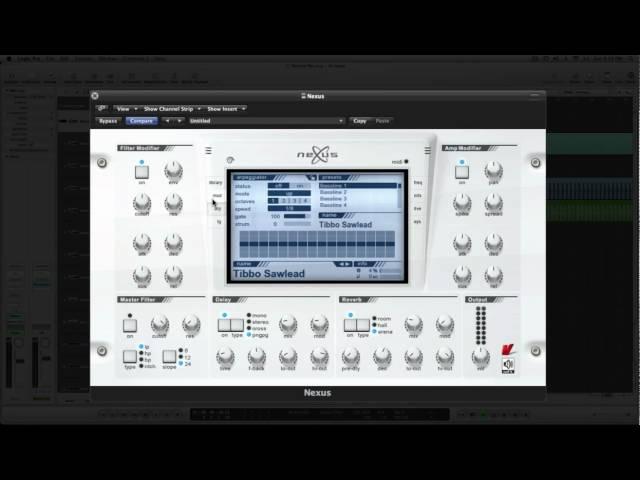Viewport: 640px width, 480px height.
Task: Select the arena reverb type
Action: point(382,331)
